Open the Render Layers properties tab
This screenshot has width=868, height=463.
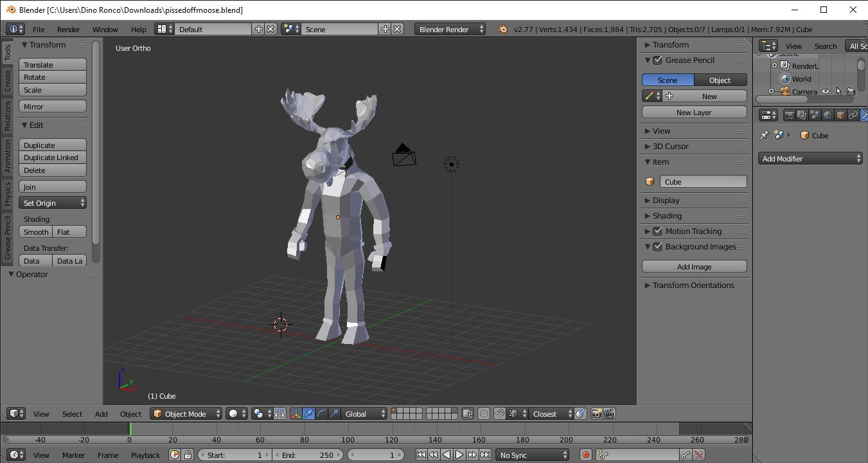point(802,115)
